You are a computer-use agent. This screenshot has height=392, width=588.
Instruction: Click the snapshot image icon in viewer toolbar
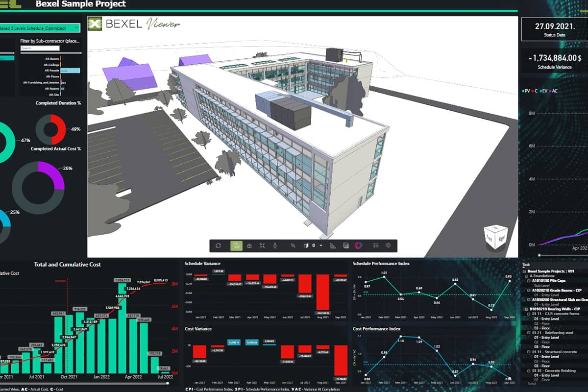point(345,245)
